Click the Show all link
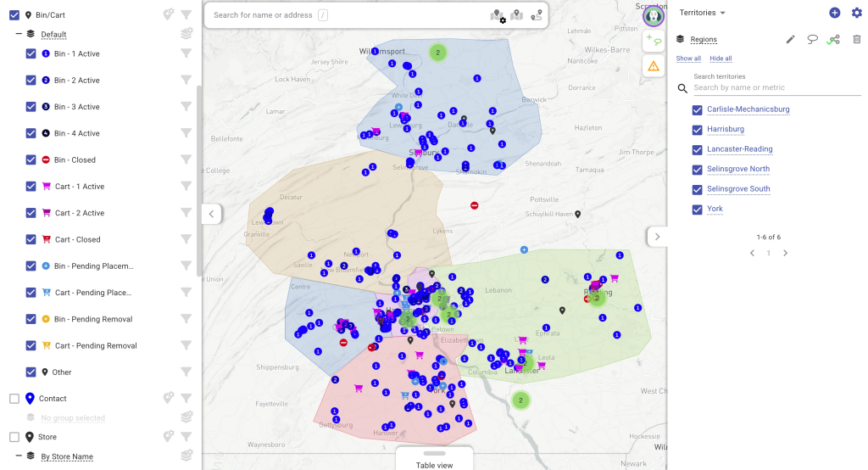Screen dimensions: 868x470 [688, 59]
